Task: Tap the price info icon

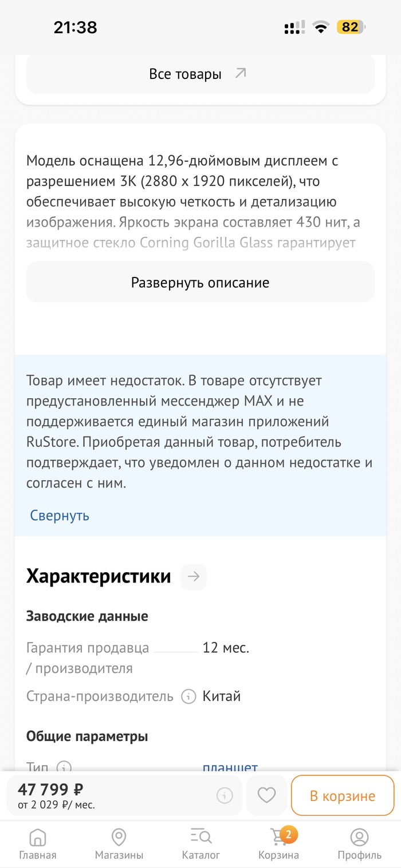Action: pos(225,795)
